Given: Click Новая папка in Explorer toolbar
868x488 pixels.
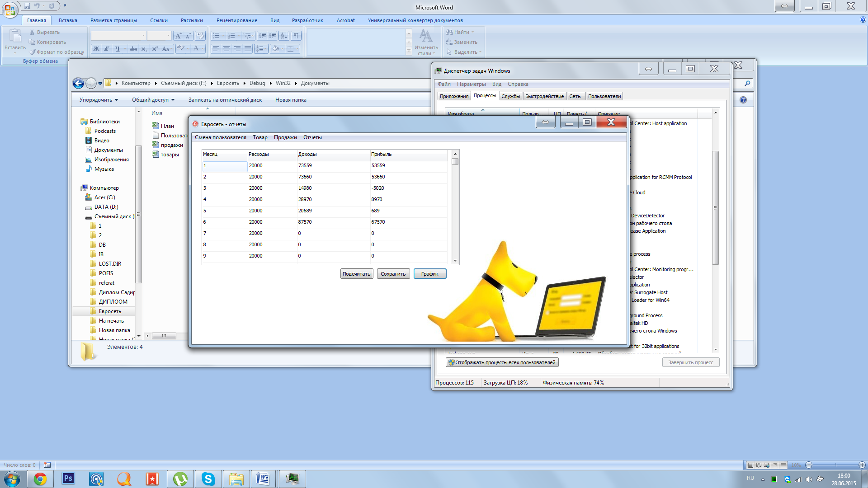Looking at the screenshot, I should point(291,100).
